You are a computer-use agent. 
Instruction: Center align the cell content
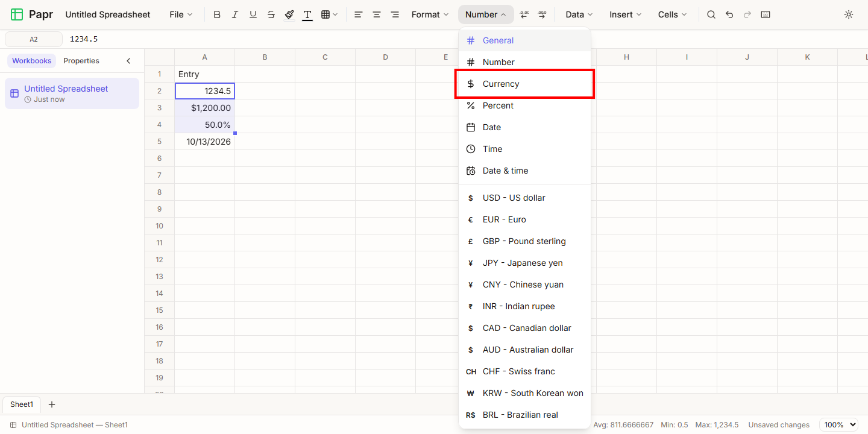point(377,14)
